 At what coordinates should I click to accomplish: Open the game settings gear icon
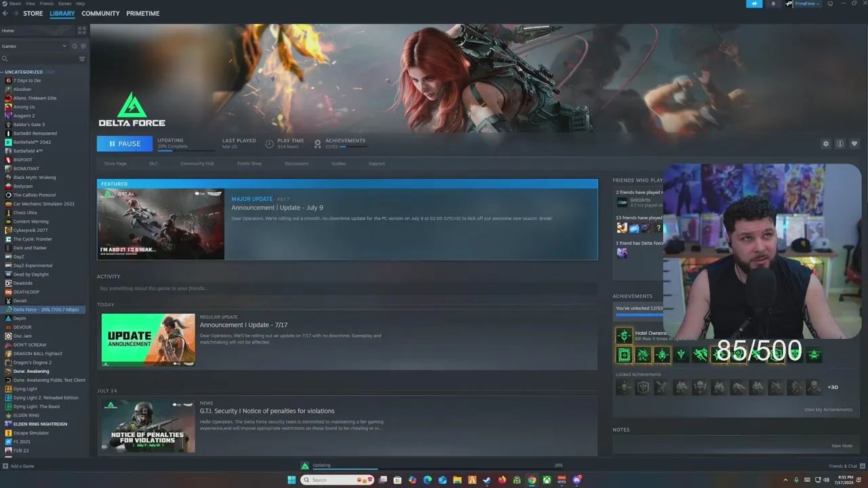(825, 144)
